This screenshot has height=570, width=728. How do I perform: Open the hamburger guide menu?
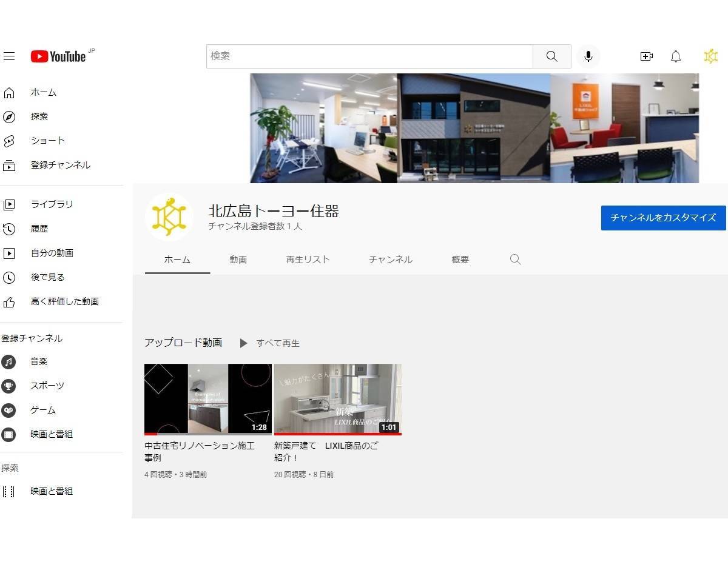click(x=9, y=56)
